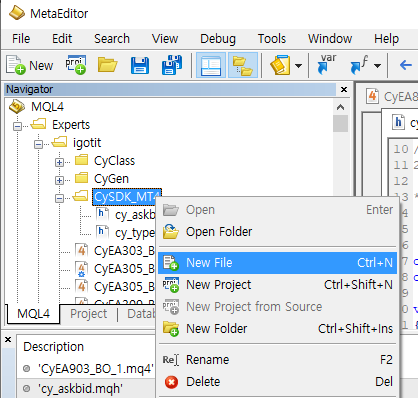Open the Tools menu
418x398 pixels.
272,39
